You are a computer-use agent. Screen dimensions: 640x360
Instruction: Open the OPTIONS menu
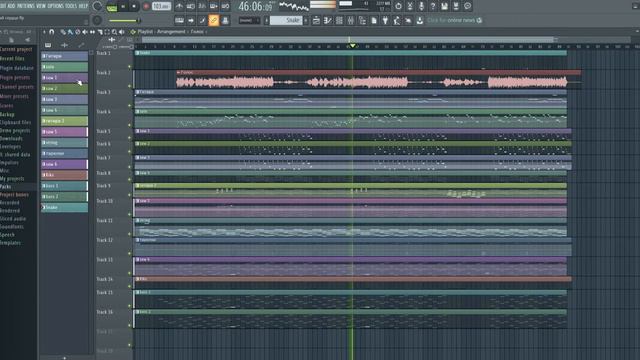pos(56,6)
